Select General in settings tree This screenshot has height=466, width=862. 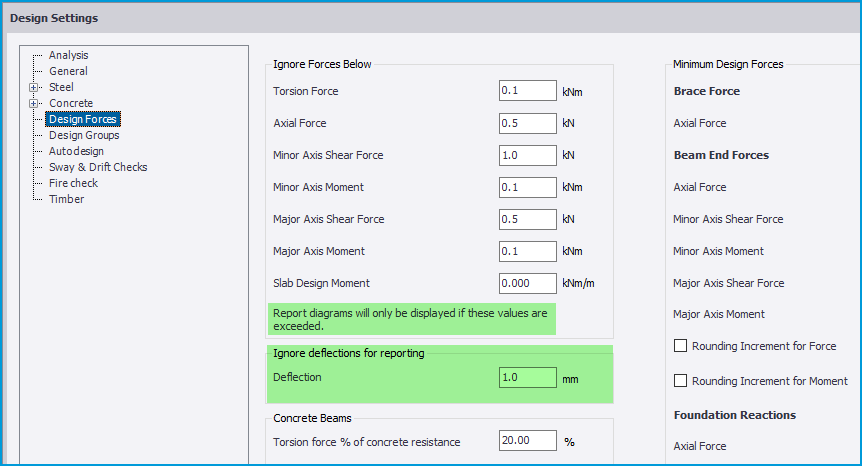(x=68, y=71)
